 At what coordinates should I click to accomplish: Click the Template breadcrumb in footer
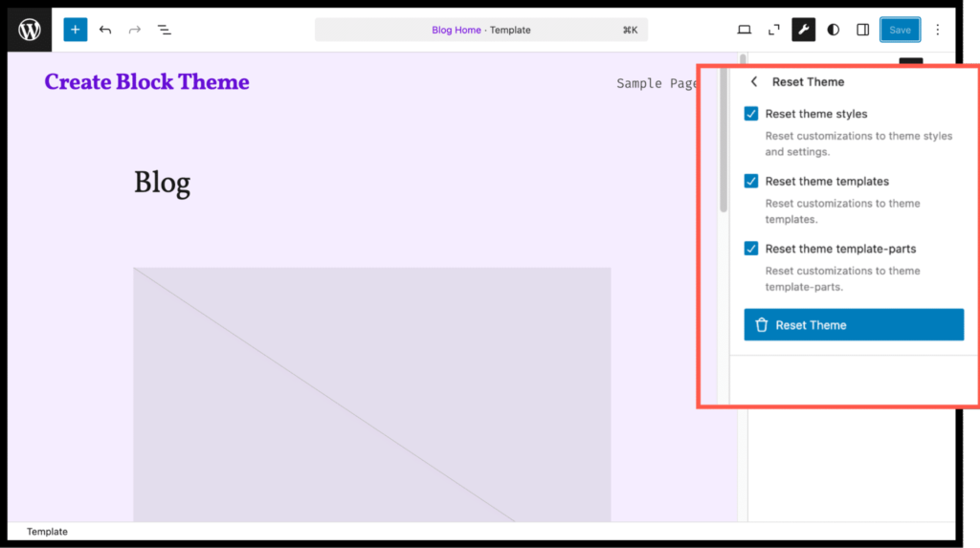click(x=47, y=531)
